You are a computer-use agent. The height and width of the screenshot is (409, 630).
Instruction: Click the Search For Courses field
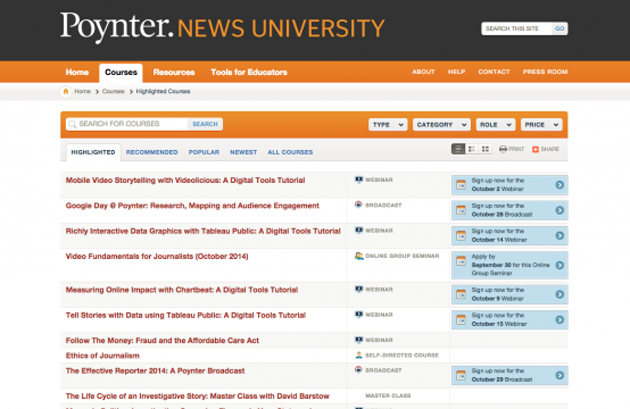[x=127, y=124]
